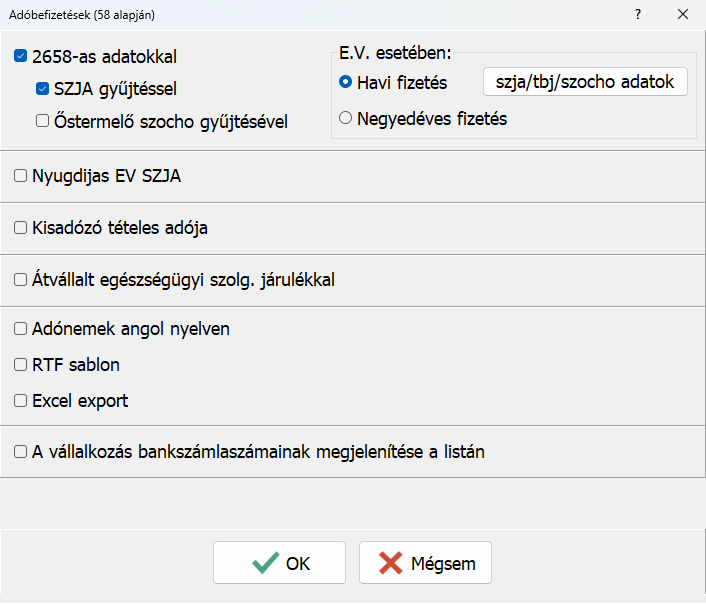This screenshot has width=706, height=604.
Task: Enable Őstermelő szocho gyűjtésével option
Action: (x=42, y=121)
